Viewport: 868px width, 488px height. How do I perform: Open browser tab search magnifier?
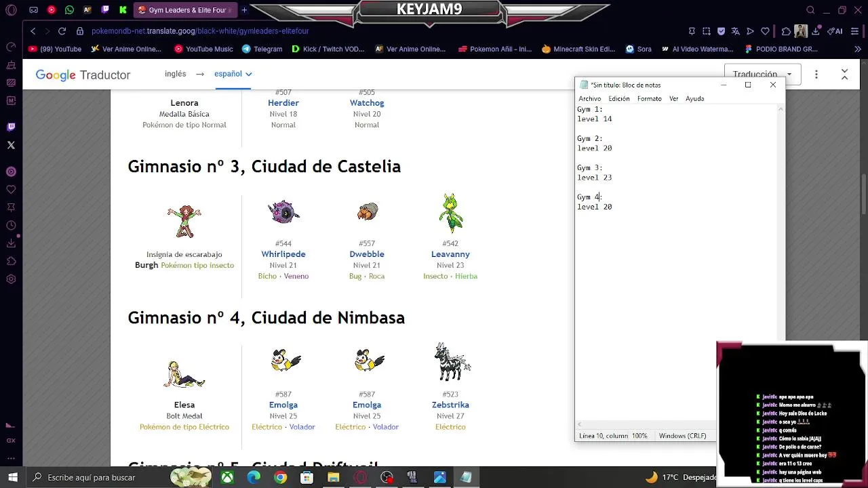pyautogui.click(x=810, y=10)
